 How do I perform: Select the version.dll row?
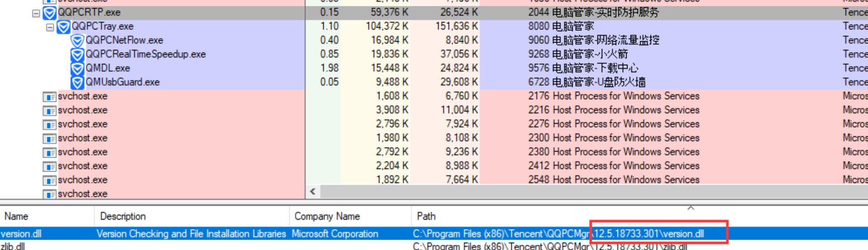pos(434,234)
